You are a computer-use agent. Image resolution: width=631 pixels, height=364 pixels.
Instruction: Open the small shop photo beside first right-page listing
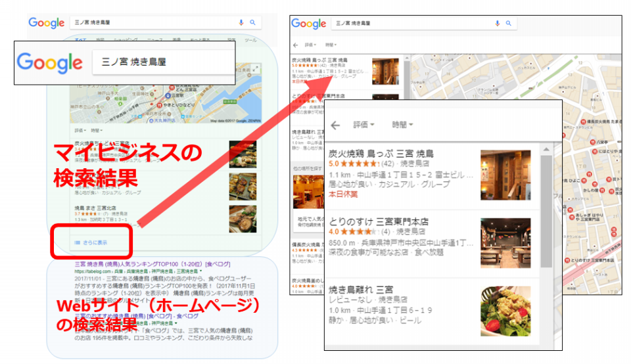point(386,71)
